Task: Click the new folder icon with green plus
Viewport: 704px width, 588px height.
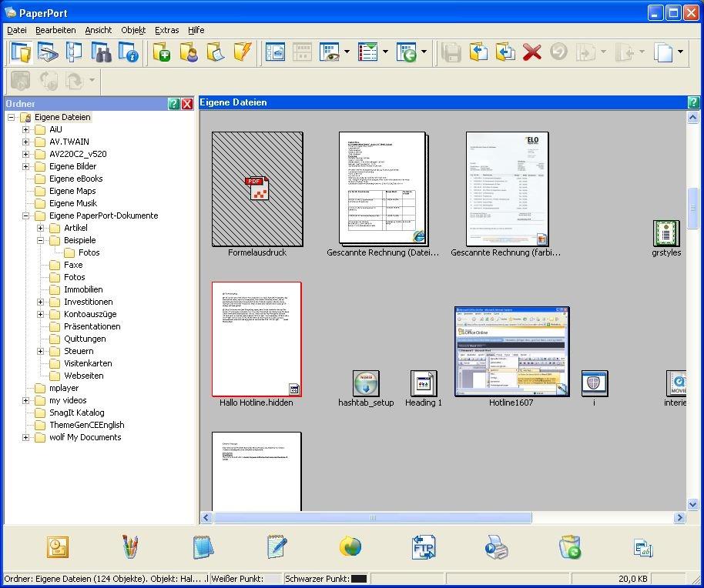Action: [161, 52]
